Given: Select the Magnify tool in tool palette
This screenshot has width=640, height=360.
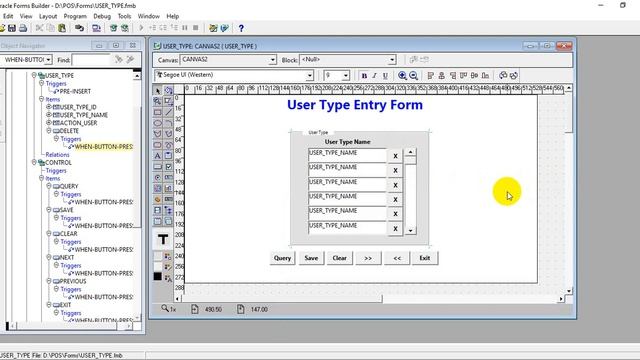Looking at the screenshot, I should coord(158,101).
